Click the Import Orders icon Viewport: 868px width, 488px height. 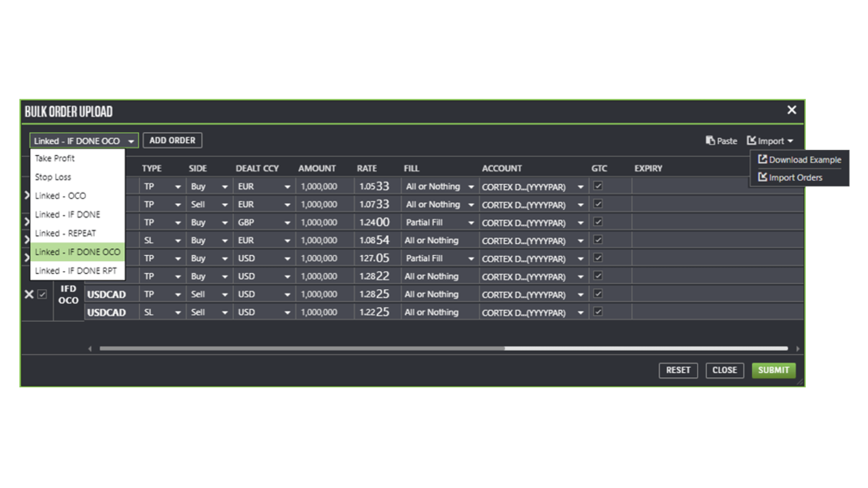(x=762, y=177)
